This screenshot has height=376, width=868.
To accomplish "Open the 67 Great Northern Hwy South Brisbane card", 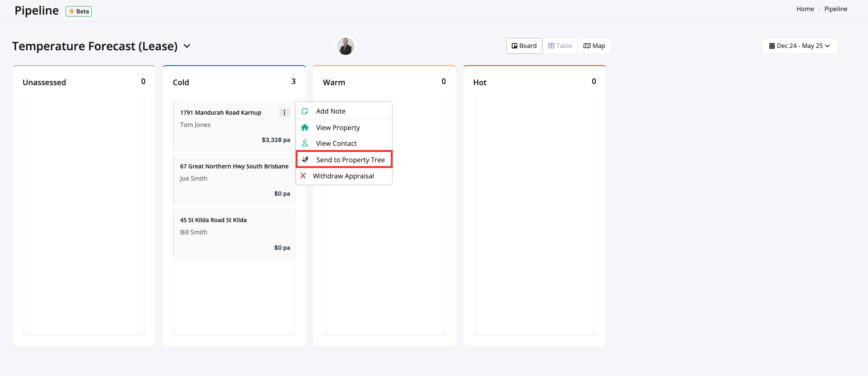I will (234, 180).
